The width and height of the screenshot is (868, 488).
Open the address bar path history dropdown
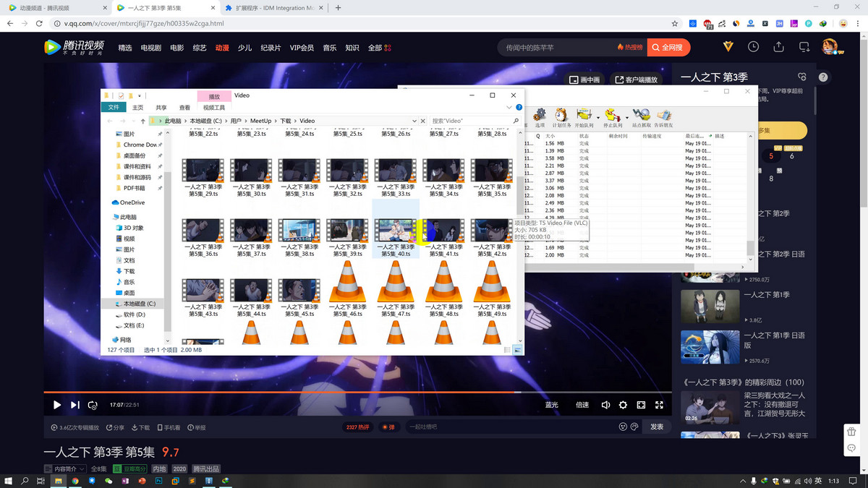click(x=414, y=121)
